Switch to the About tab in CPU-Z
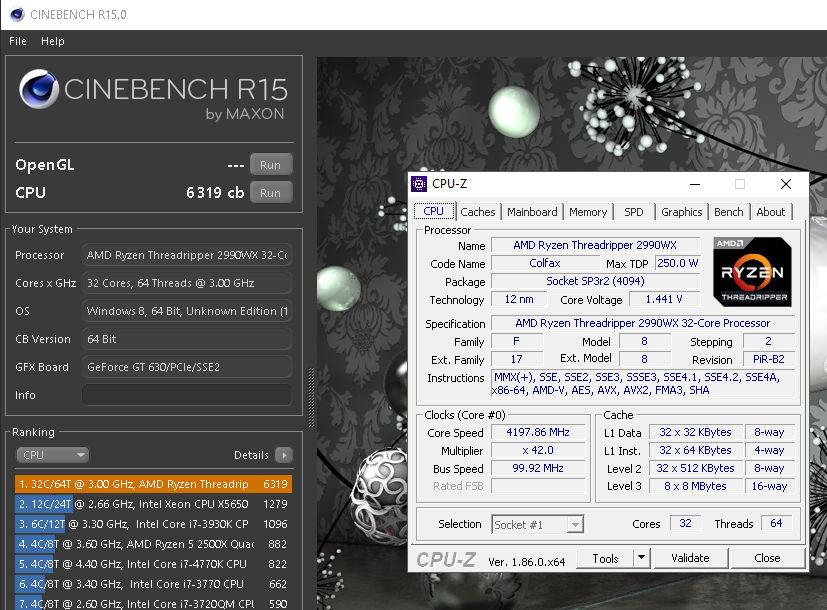The image size is (827, 610). [771, 212]
